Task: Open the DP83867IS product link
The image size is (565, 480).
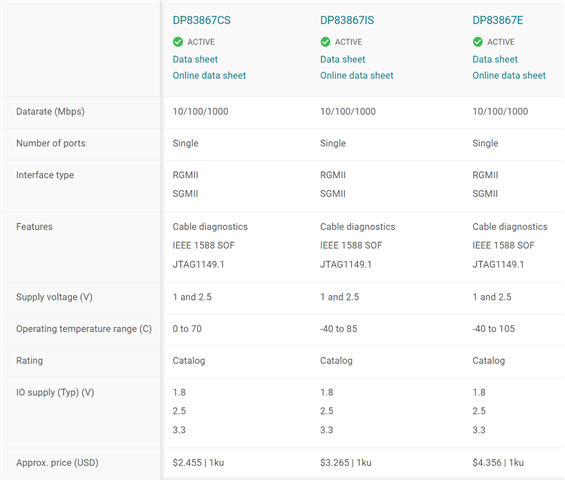Action: pyautogui.click(x=347, y=20)
